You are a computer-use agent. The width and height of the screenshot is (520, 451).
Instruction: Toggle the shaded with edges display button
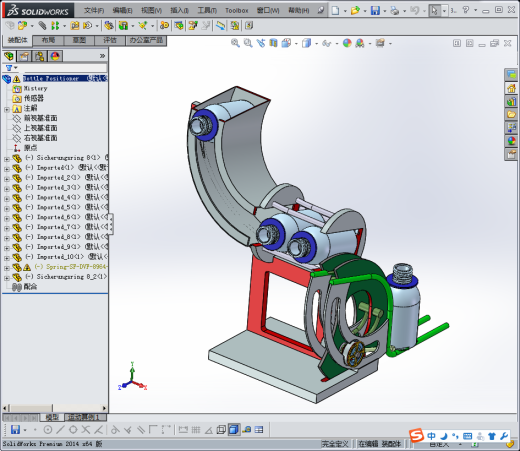pos(234,429)
